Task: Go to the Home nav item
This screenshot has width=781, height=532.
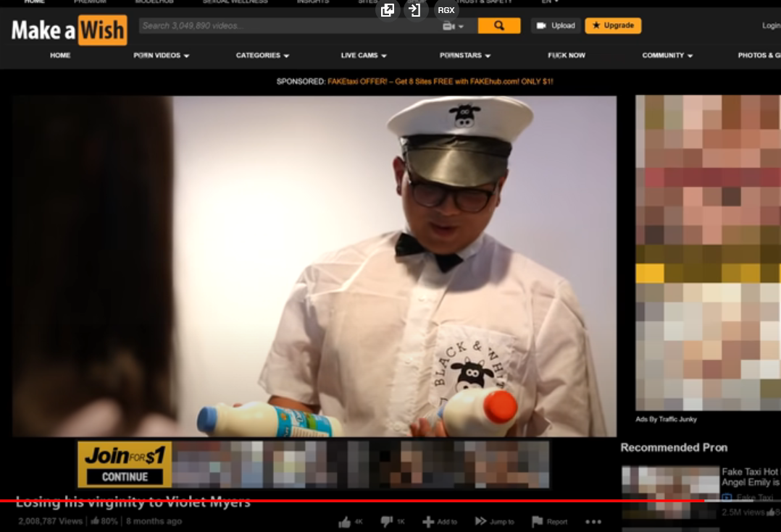Action: 60,55
